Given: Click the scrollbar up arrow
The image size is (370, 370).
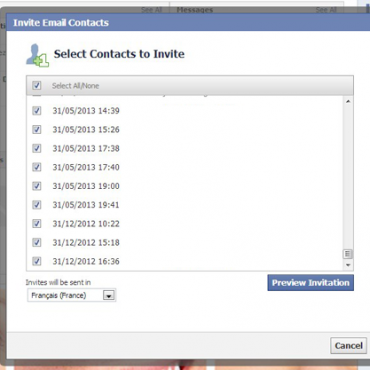Looking at the screenshot, I should (348, 101).
